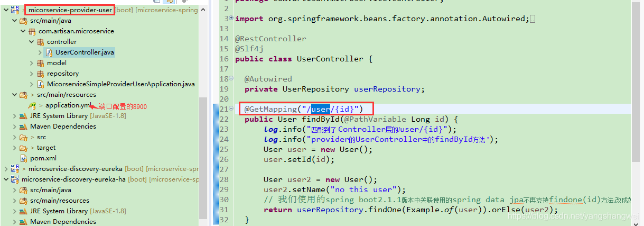Click the Package Explorer scroll-up arrow
644x226 pixels.
click(x=203, y=11)
